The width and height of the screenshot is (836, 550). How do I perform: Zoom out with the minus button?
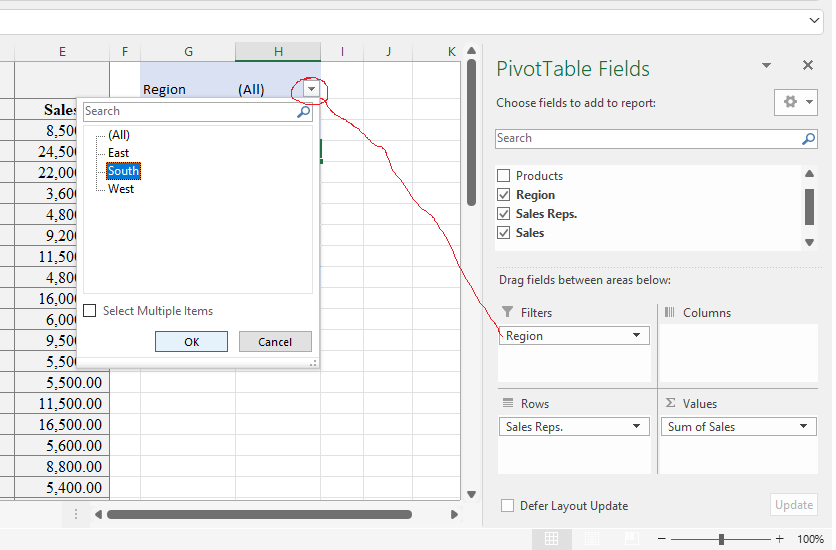point(661,539)
